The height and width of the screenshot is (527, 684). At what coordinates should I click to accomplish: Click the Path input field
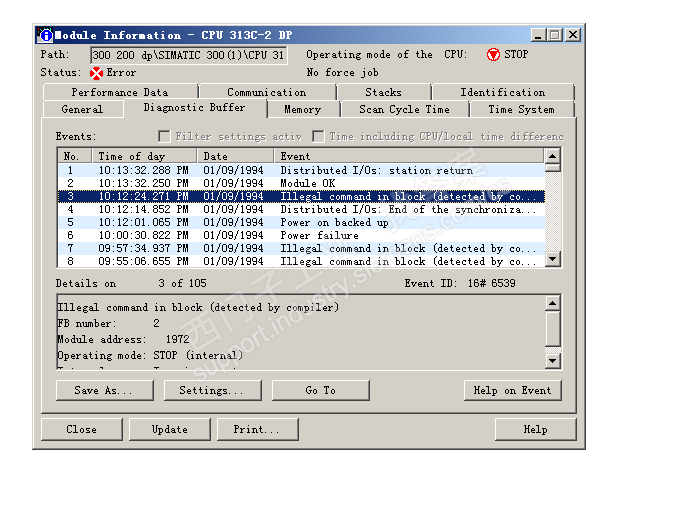(188, 55)
